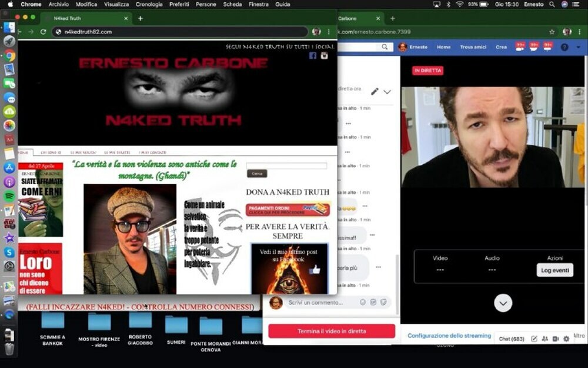Open the Finestra menu
This screenshot has height=368, width=588.
click(x=258, y=5)
